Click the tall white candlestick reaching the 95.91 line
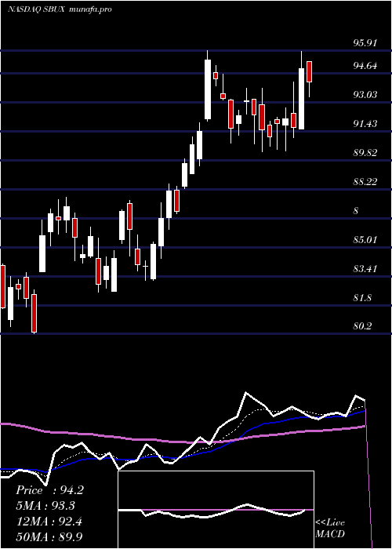392x549 pixels. (x=208, y=85)
